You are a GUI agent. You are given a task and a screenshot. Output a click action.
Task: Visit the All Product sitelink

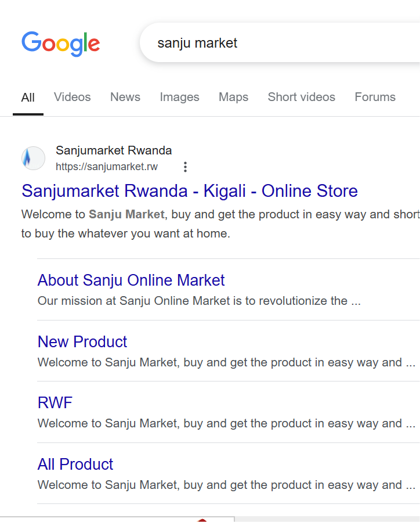point(75,464)
